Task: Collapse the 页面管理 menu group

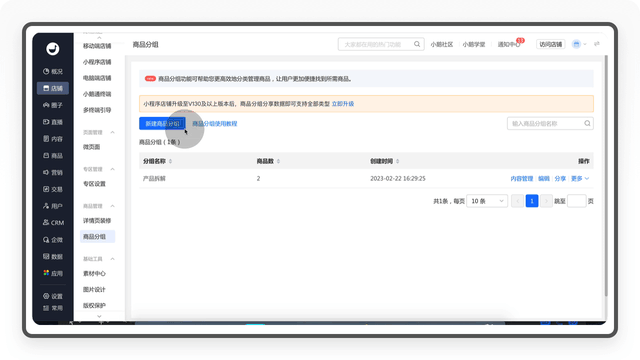Action: [x=112, y=132]
